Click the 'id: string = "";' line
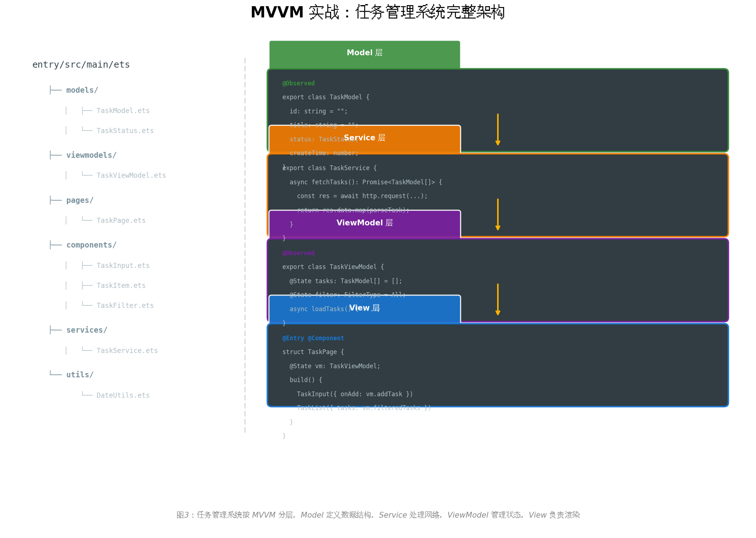Image resolution: width=756 pixels, height=538 pixels. click(318, 111)
